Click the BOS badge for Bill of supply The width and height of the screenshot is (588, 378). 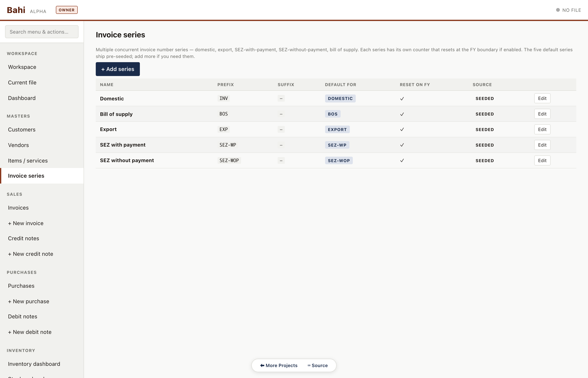click(332, 114)
